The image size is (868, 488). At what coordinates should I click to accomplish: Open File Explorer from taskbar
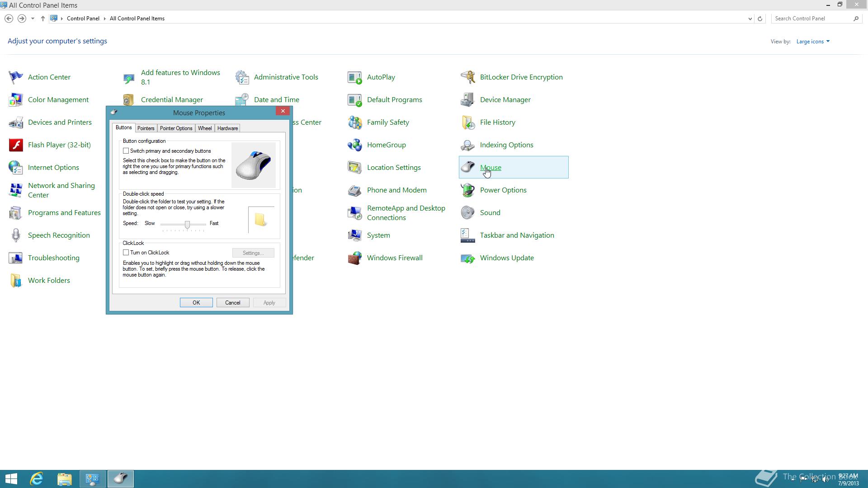(65, 479)
